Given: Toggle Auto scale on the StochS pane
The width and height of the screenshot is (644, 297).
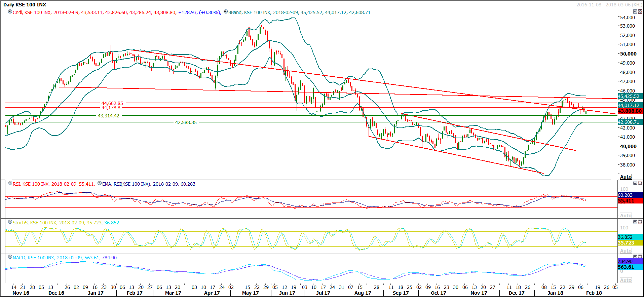Looking at the screenshot, I should pos(626,251).
